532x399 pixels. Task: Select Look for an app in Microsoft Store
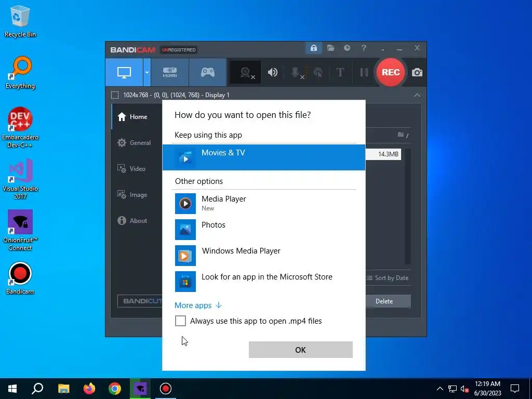(263, 281)
